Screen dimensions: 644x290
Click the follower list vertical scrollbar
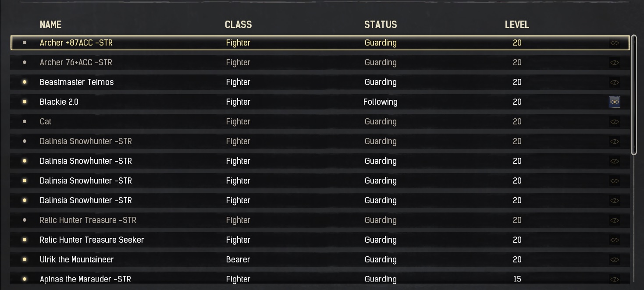633,94
